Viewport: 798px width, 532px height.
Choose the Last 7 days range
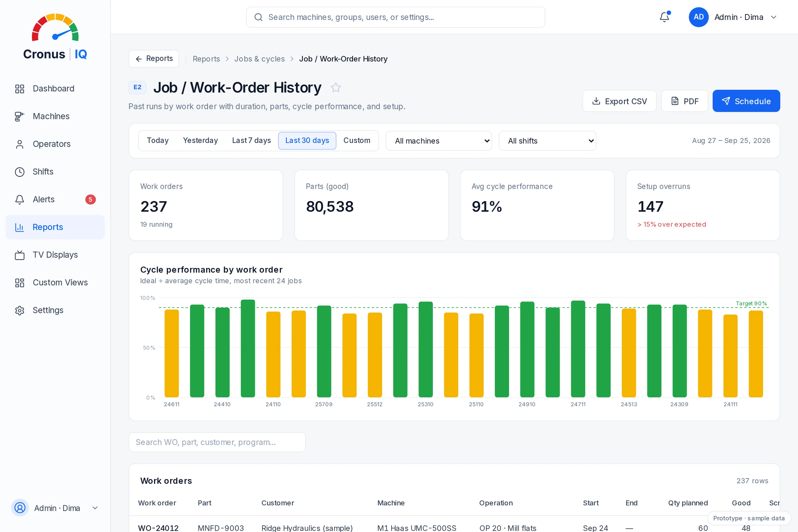pyautogui.click(x=251, y=140)
